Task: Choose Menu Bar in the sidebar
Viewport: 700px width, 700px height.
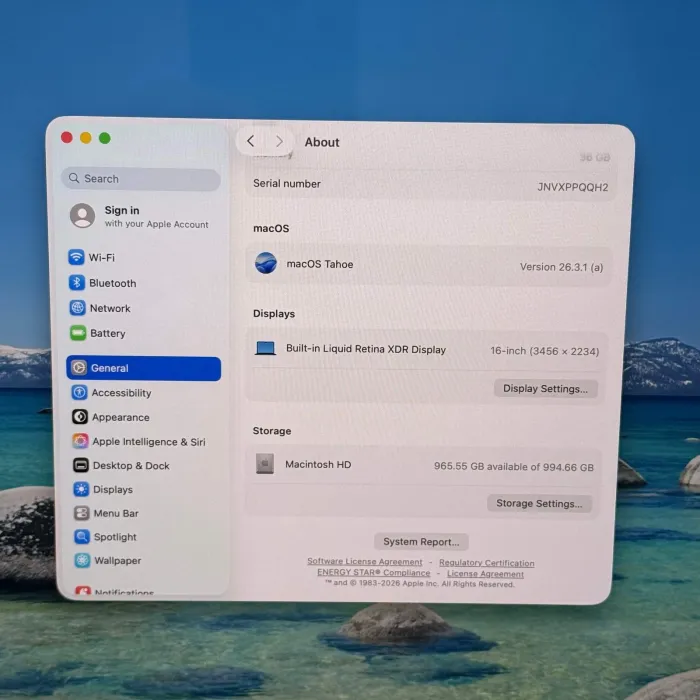Action: [x=116, y=514]
